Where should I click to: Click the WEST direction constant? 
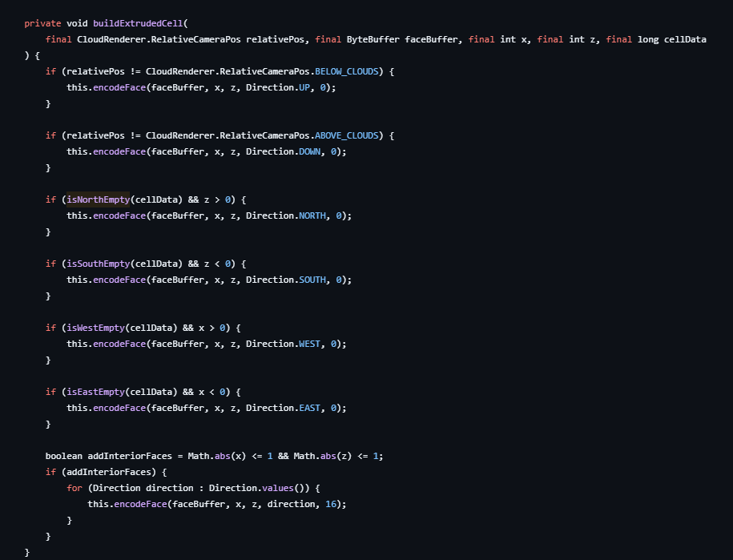(309, 344)
